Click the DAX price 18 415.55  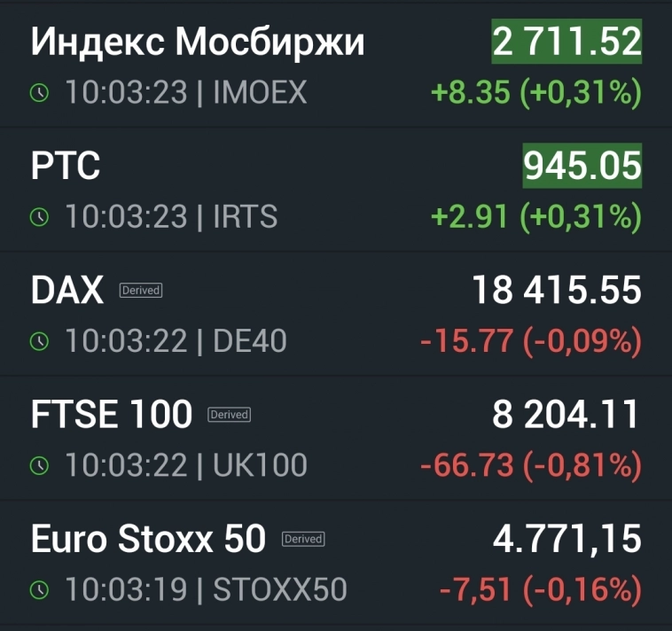coord(557,291)
